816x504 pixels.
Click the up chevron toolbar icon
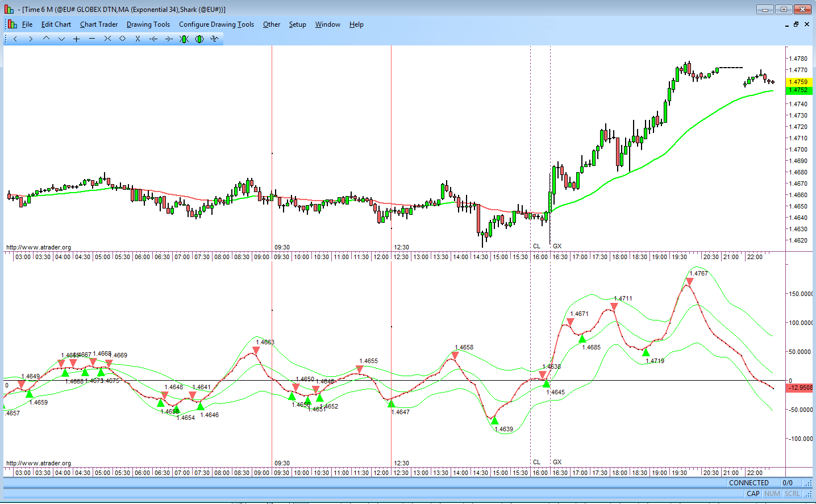click(x=46, y=39)
